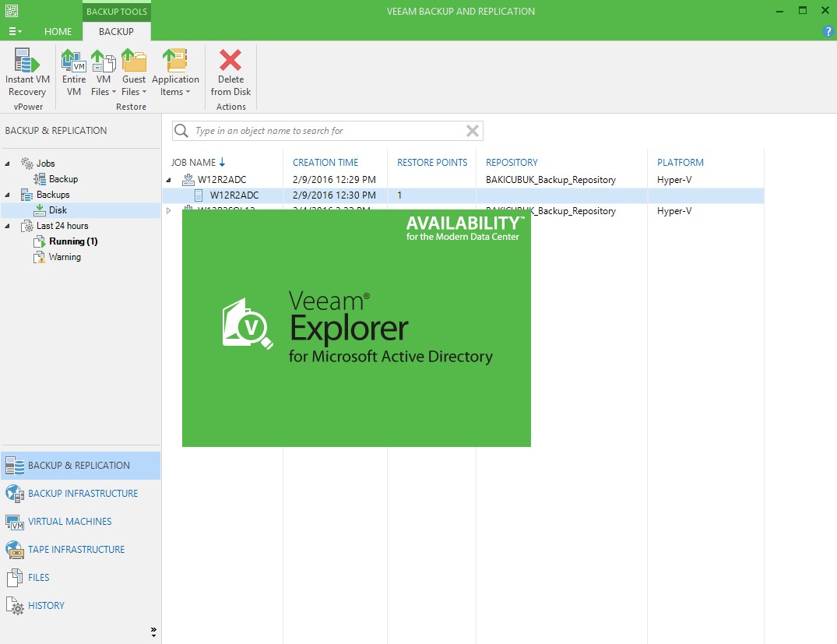
Task: Click the Veeam application icon in title bar
Action: click(11, 11)
